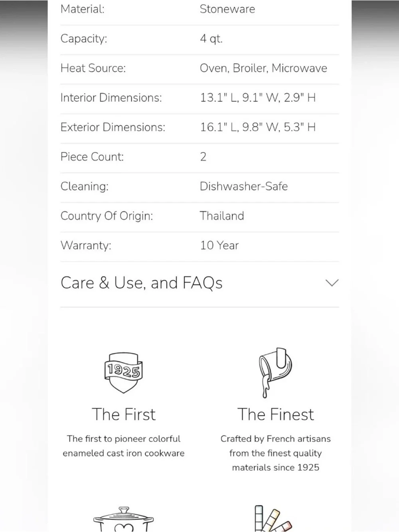Click the 10 Year warranty value
Viewport: 399px width, 532px height.
point(219,245)
